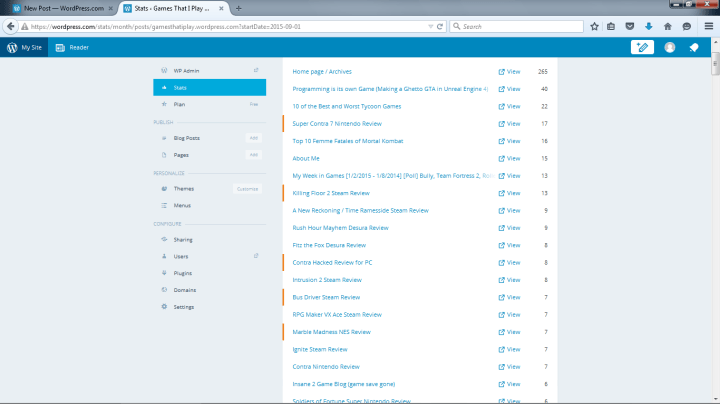Image resolution: width=720 pixels, height=404 pixels.
Task: Open a new browser tab
Action: (x=238, y=8)
